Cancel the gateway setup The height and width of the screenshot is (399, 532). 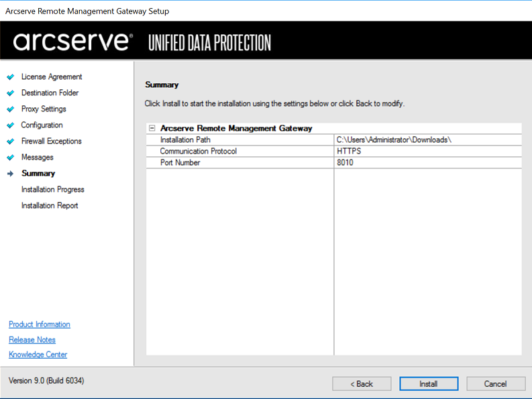pos(496,384)
